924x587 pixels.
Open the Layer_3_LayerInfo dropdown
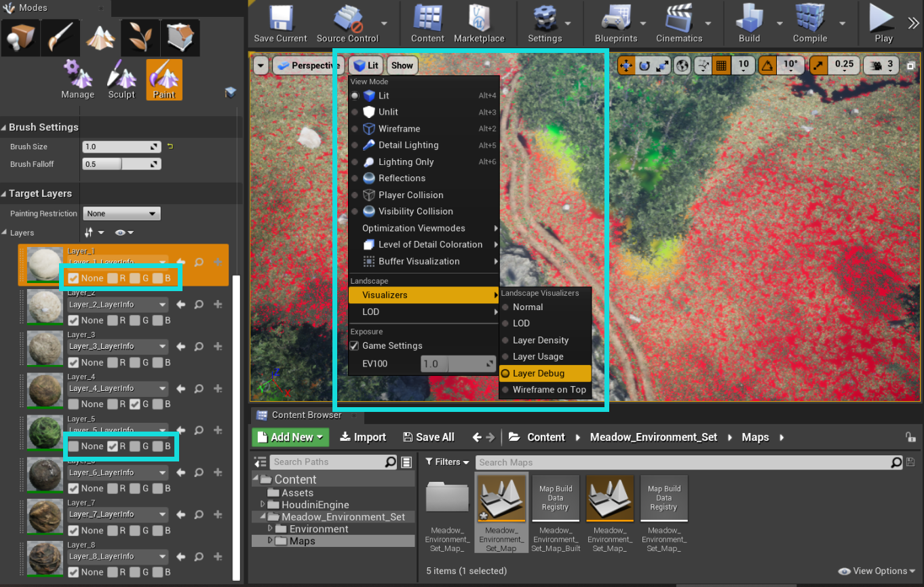[x=117, y=346]
